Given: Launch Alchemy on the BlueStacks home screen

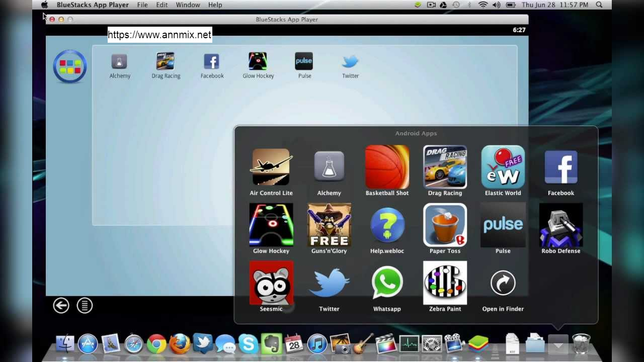Looking at the screenshot, I should (x=119, y=61).
